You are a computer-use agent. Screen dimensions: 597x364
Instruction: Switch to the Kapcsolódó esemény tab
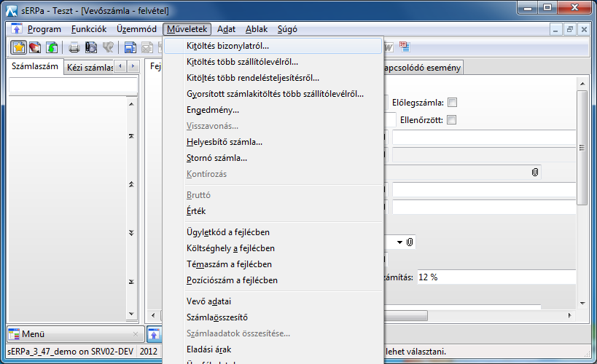click(424, 67)
